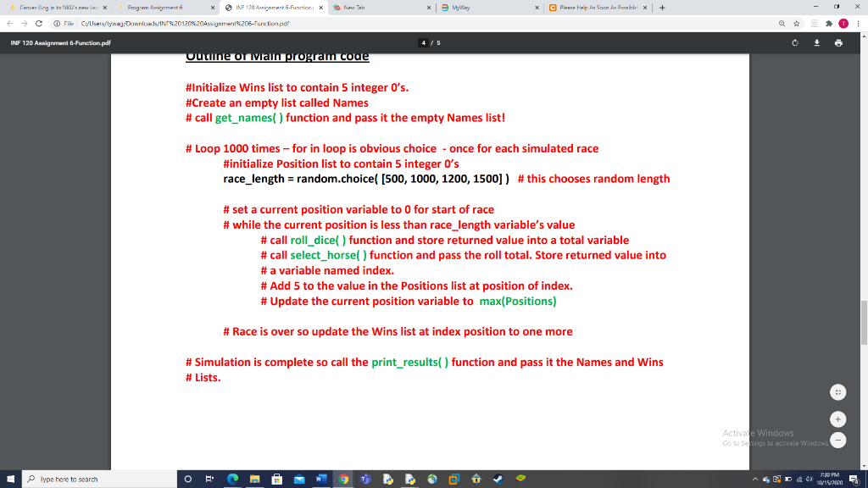868x488 pixels.
Task: Open Microsoft Word from taskbar
Action: pyautogui.click(x=321, y=480)
